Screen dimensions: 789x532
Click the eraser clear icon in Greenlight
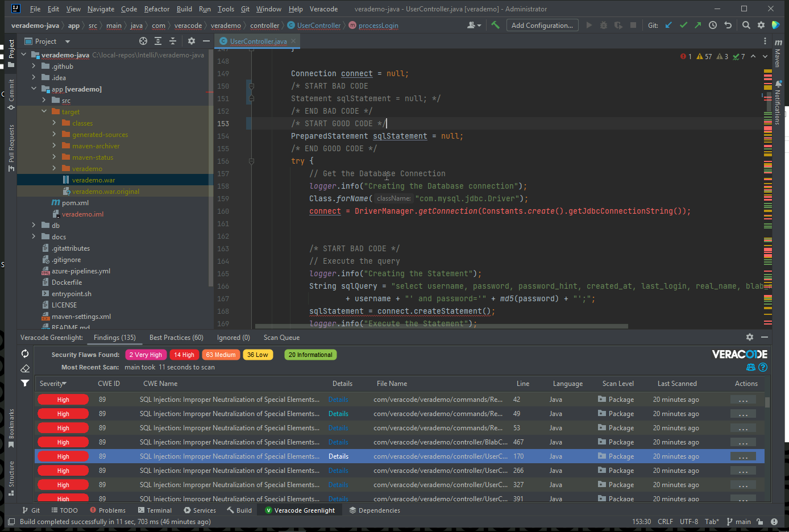point(25,368)
